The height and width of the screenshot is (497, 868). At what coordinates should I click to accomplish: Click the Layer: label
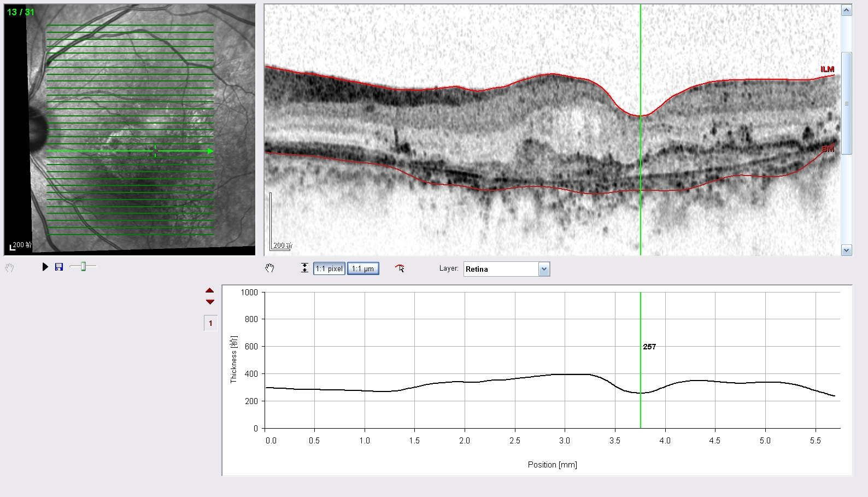(449, 268)
